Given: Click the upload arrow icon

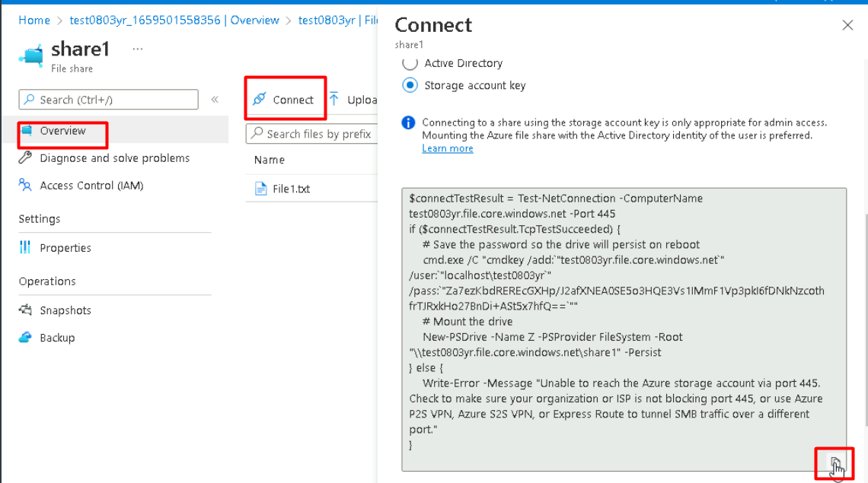Looking at the screenshot, I should 333,99.
